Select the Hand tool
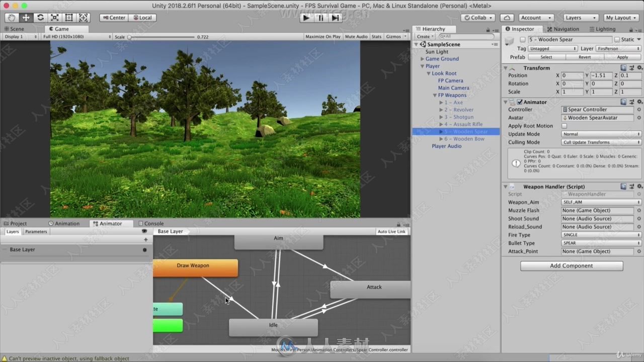 (x=12, y=18)
